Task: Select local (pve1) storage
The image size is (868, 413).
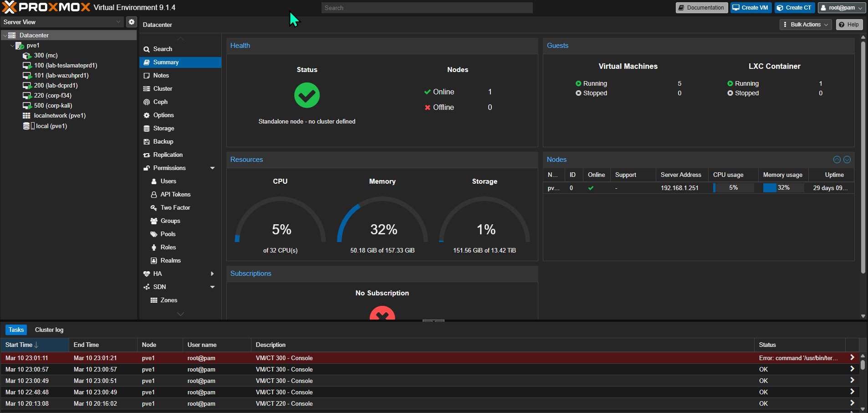Action: (x=51, y=126)
